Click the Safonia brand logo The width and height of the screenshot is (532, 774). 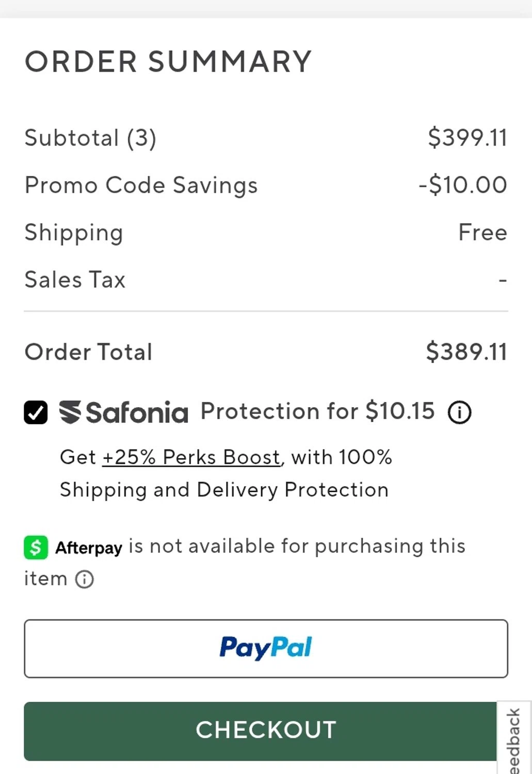coord(124,412)
